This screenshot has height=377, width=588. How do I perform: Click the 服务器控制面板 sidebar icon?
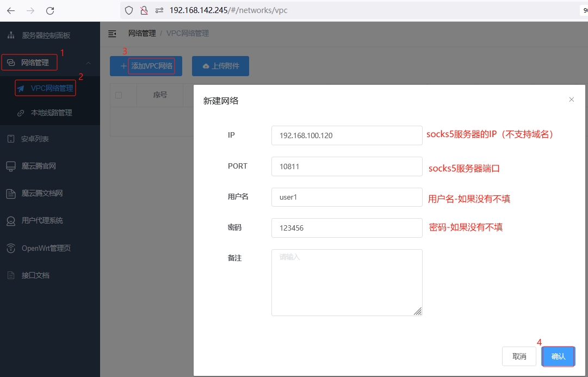pyautogui.click(x=10, y=35)
